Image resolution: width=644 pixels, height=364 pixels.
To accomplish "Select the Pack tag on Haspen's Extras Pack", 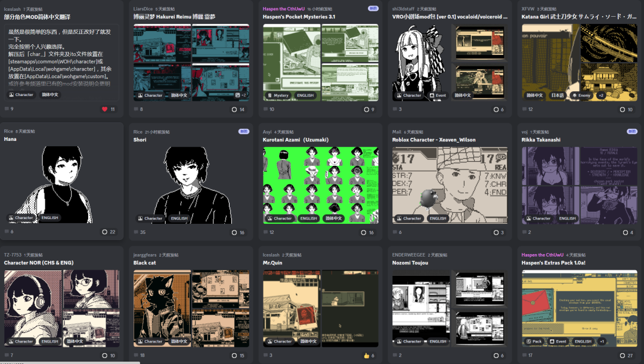I will (x=534, y=342).
